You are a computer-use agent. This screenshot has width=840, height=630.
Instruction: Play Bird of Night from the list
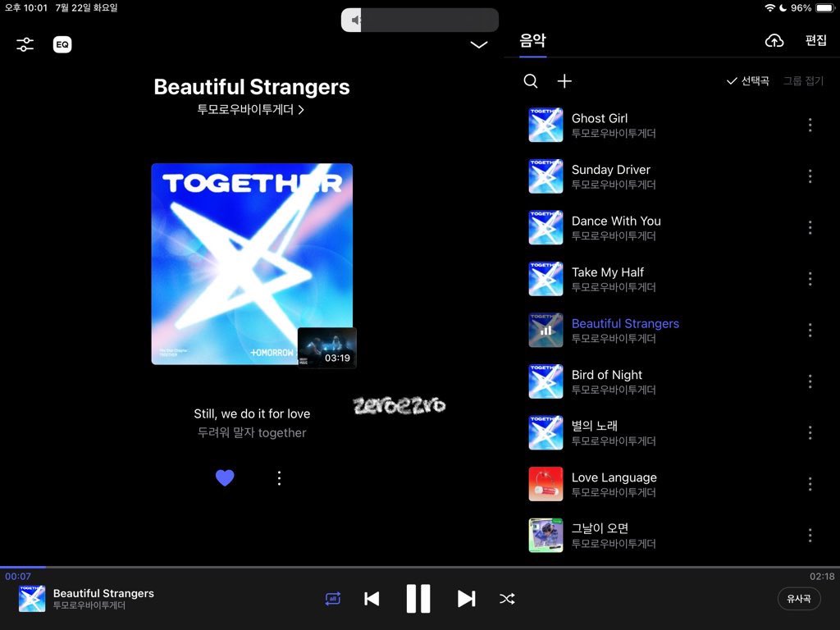672,381
